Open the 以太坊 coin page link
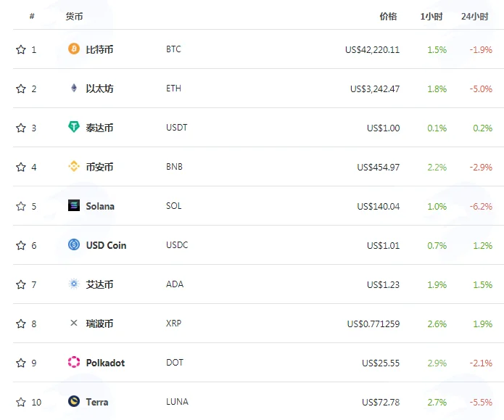Image resolution: width=504 pixels, height=420 pixels. click(99, 88)
